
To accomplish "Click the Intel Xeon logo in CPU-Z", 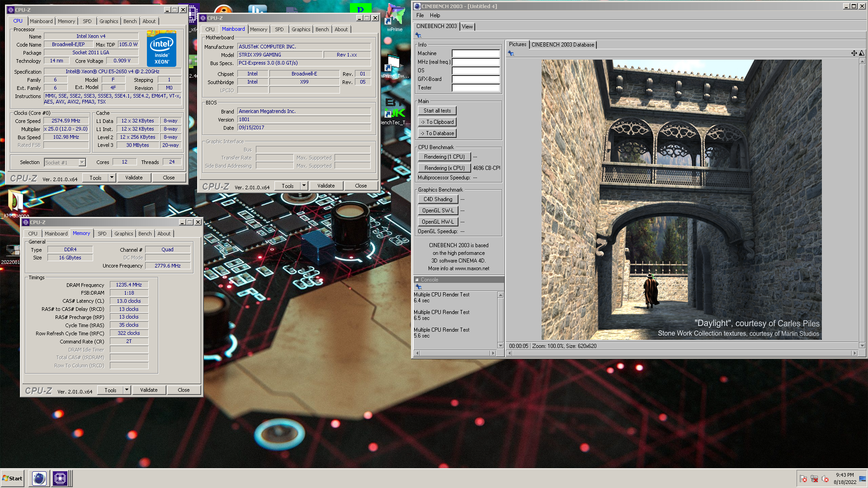I will pos(161,49).
